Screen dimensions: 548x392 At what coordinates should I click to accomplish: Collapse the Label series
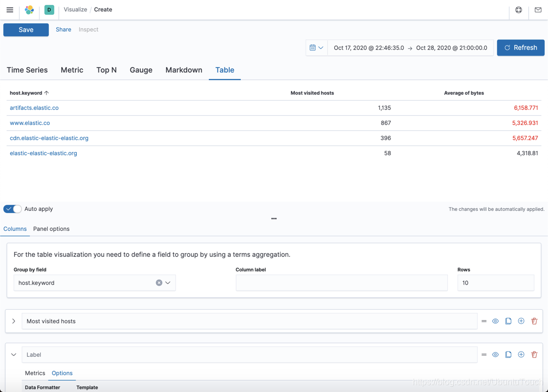coord(14,355)
